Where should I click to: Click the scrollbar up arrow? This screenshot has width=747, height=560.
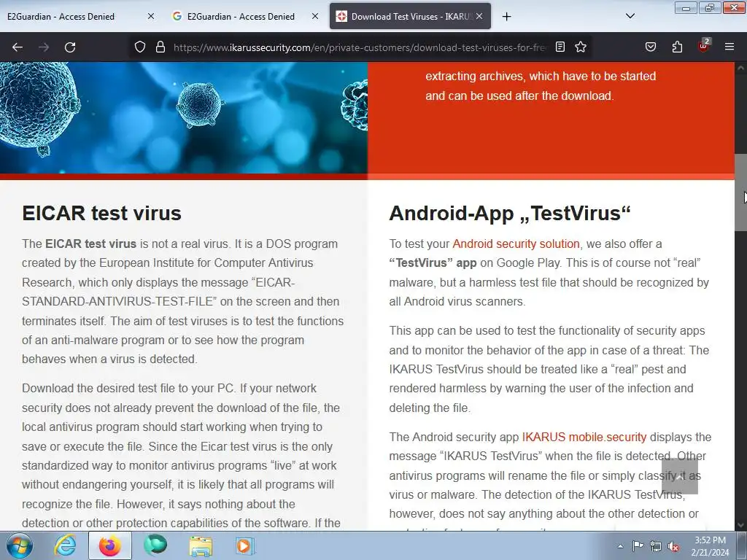(x=740, y=68)
